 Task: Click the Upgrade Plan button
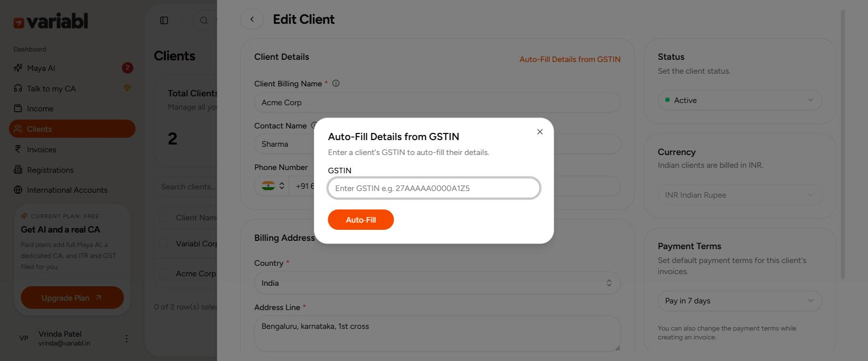coord(72,298)
